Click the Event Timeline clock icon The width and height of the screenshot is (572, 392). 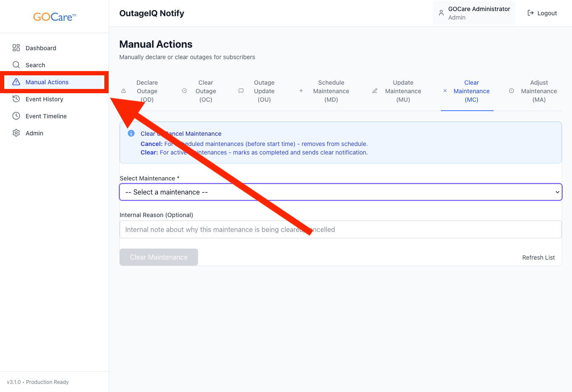[x=16, y=116]
